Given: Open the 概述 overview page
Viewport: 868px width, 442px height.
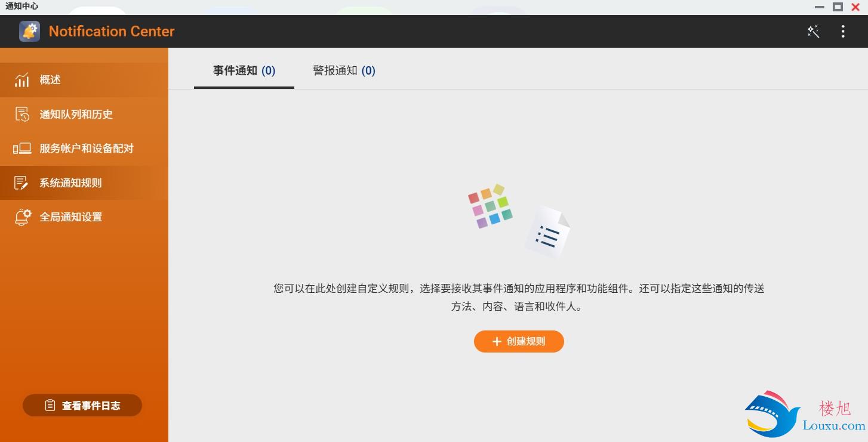Looking at the screenshot, I should click(84, 80).
